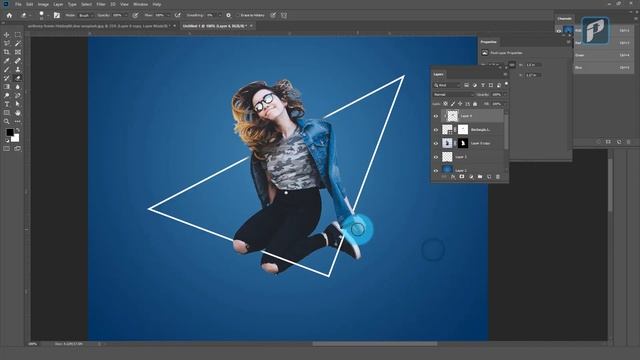This screenshot has width=640, height=360.
Task: Click the Home icon in options bar
Action: tap(9, 15)
